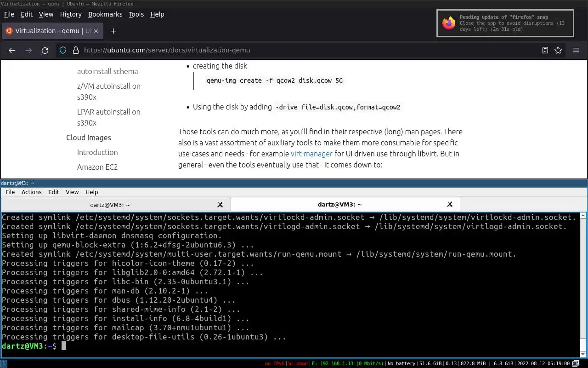Click the tray icon at panel's right end
This screenshot has height=368, width=588.
(576, 363)
